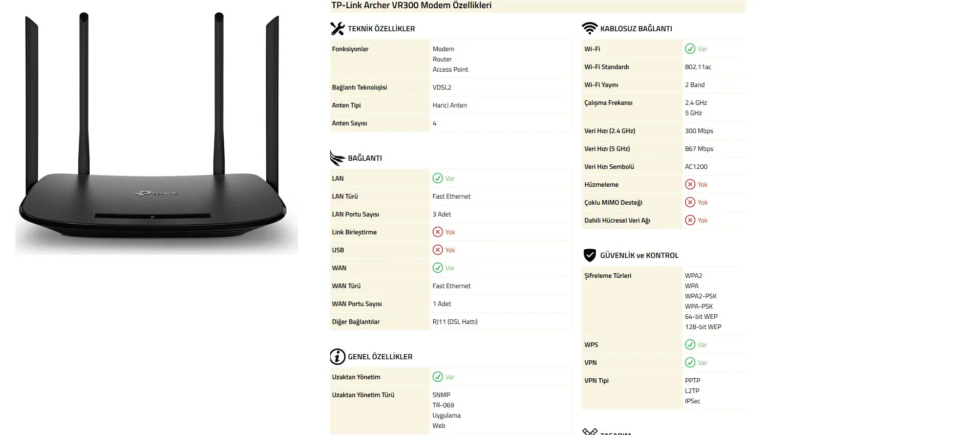Viewport: 980px width, 435px height.
Task: Click the red cross in Dahili Hücresel Veri Ağı row
Action: (690, 220)
